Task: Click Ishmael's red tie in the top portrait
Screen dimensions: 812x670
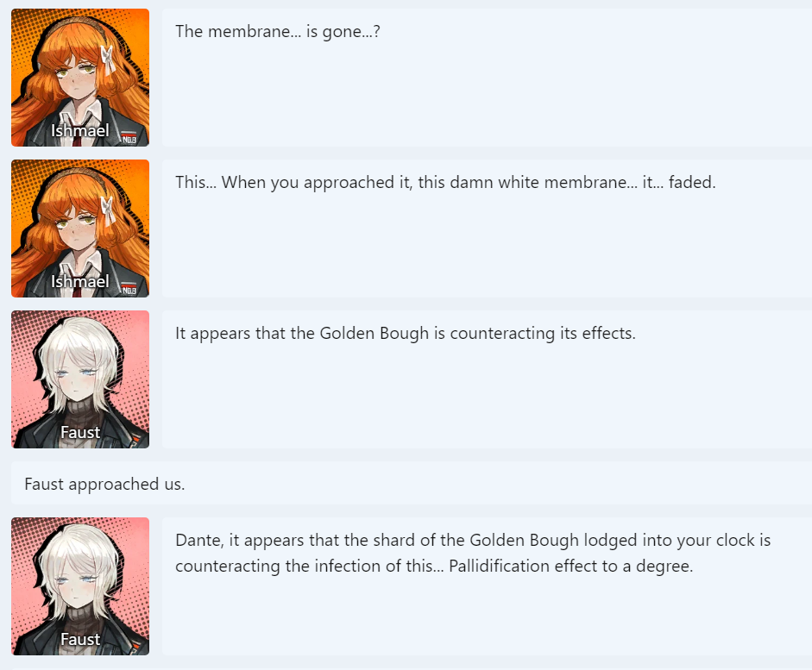Action: pyautogui.click(x=77, y=135)
